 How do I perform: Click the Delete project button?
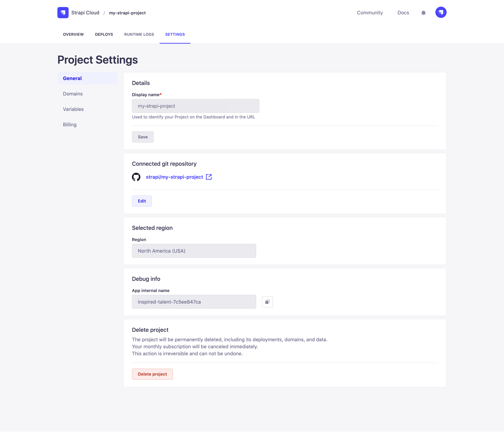[x=152, y=374]
